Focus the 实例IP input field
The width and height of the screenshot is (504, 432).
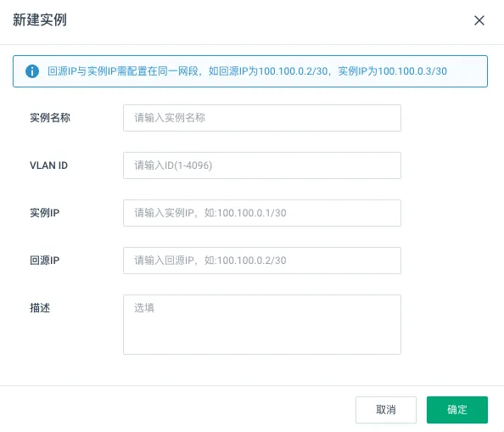coord(262,213)
